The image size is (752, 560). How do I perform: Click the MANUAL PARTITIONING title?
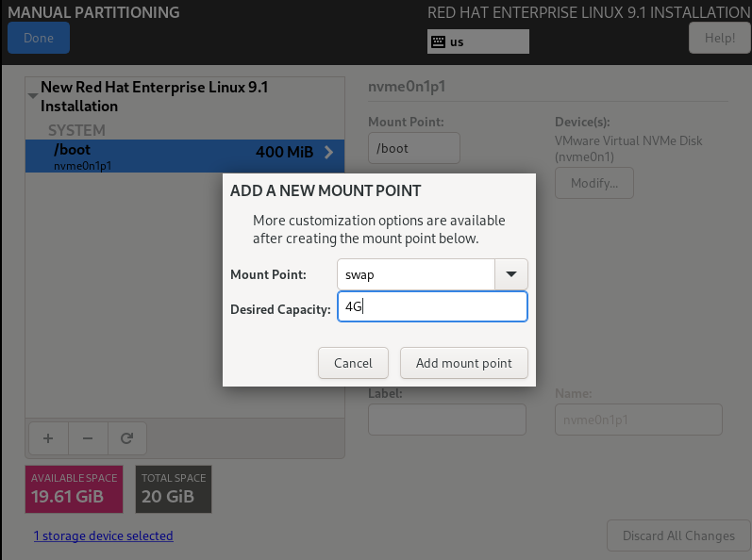click(x=93, y=12)
